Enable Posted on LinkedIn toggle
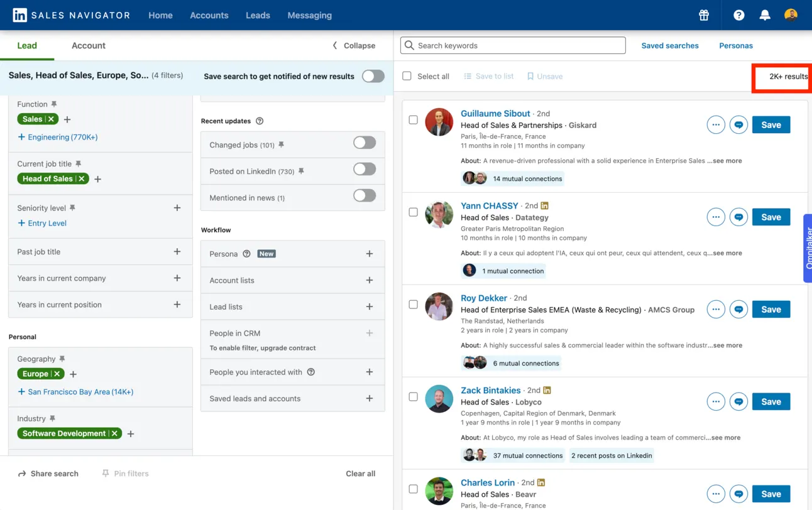The image size is (812, 510). (365, 169)
